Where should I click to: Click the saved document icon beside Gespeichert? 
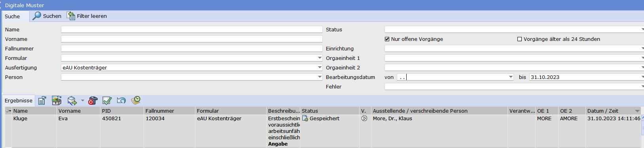pos(305,118)
